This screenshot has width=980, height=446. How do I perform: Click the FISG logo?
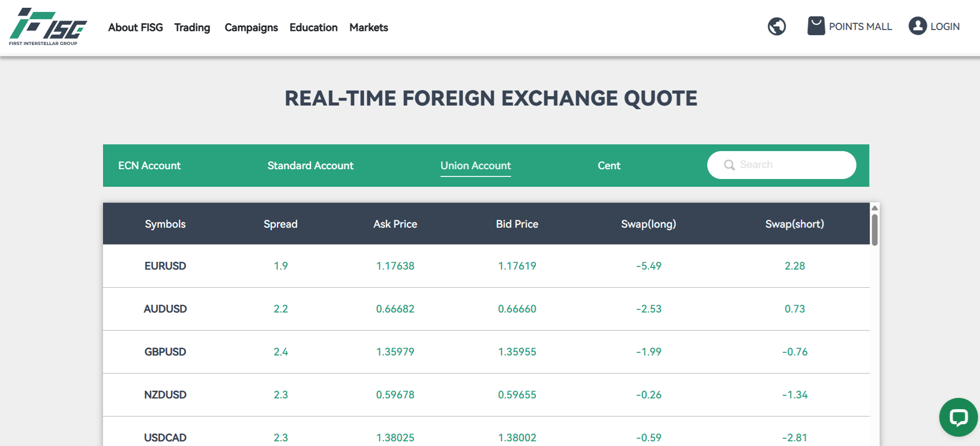tap(48, 26)
